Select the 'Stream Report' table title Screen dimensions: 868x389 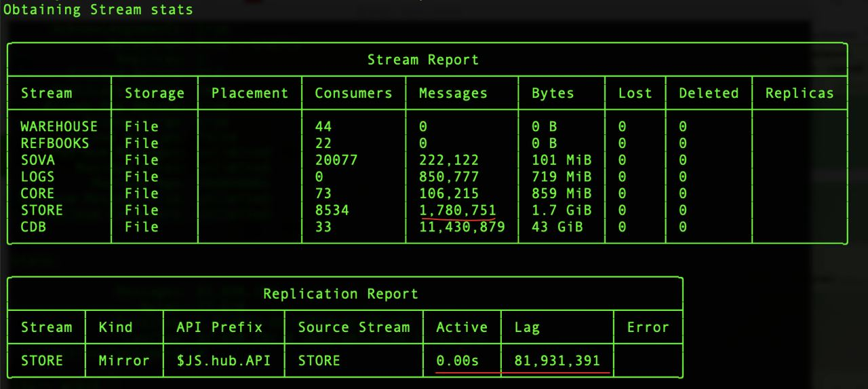[x=423, y=60]
